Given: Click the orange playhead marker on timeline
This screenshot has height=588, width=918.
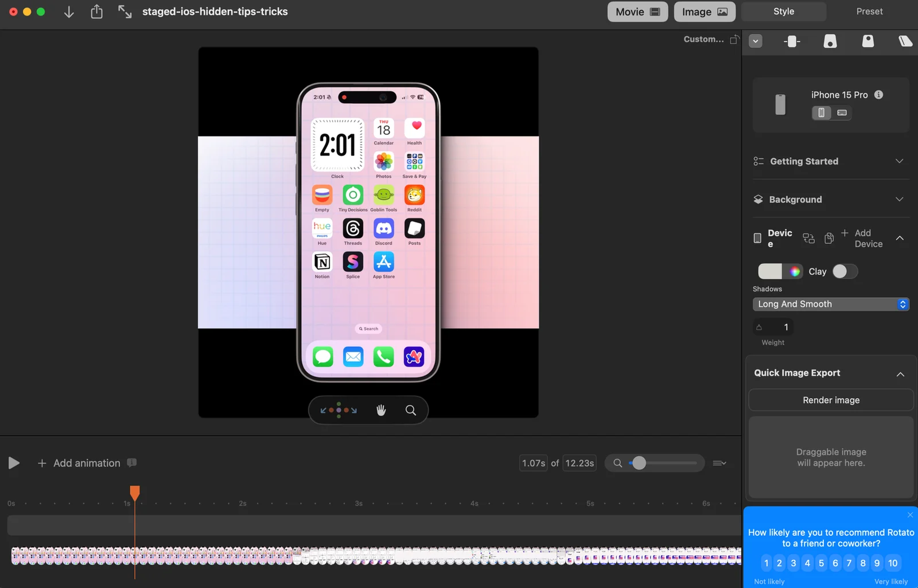Looking at the screenshot, I should click(135, 493).
